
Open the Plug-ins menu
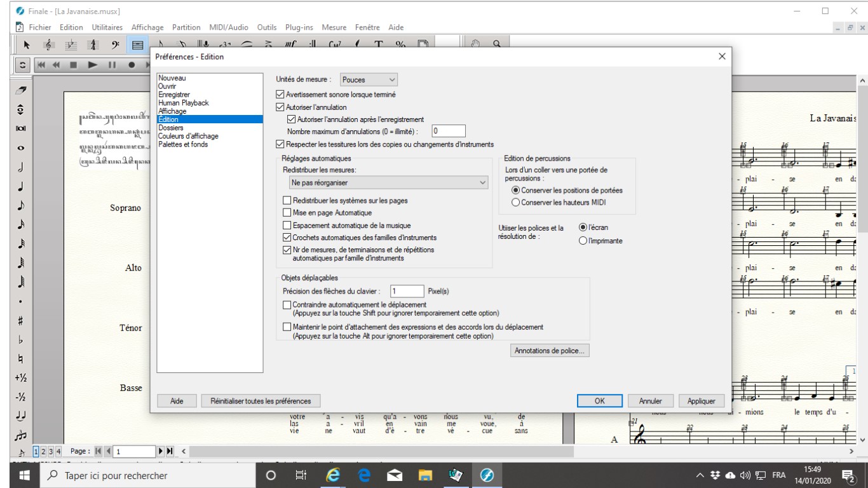(x=301, y=27)
